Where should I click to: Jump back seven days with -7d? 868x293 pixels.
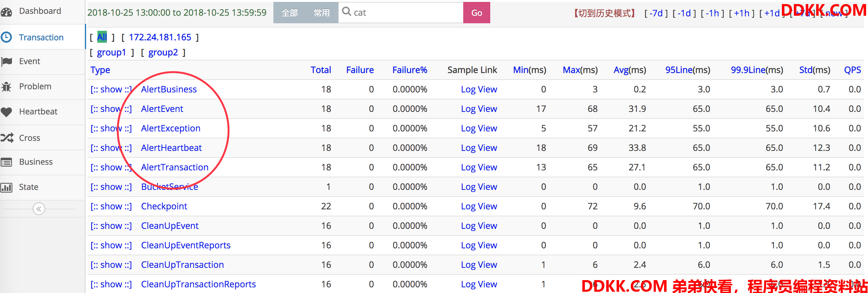pyautogui.click(x=656, y=13)
